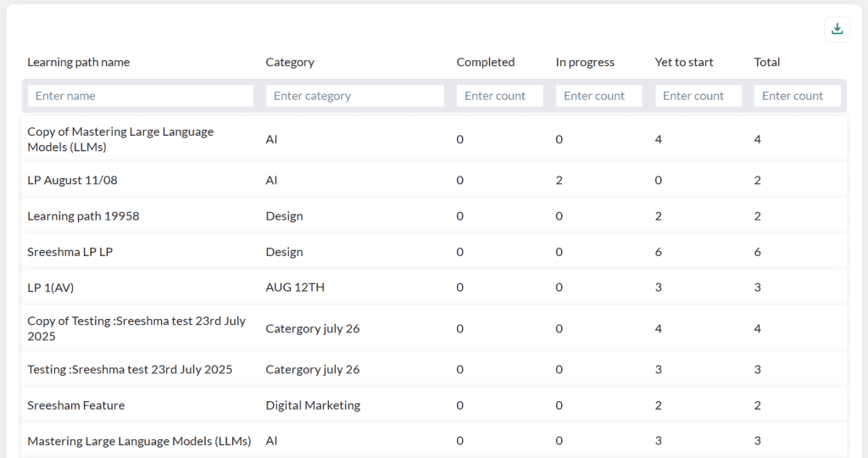Viewport: 868px width, 458px height.
Task: Click Total value 2 for Sreesham Feature
Action: (757, 405)
